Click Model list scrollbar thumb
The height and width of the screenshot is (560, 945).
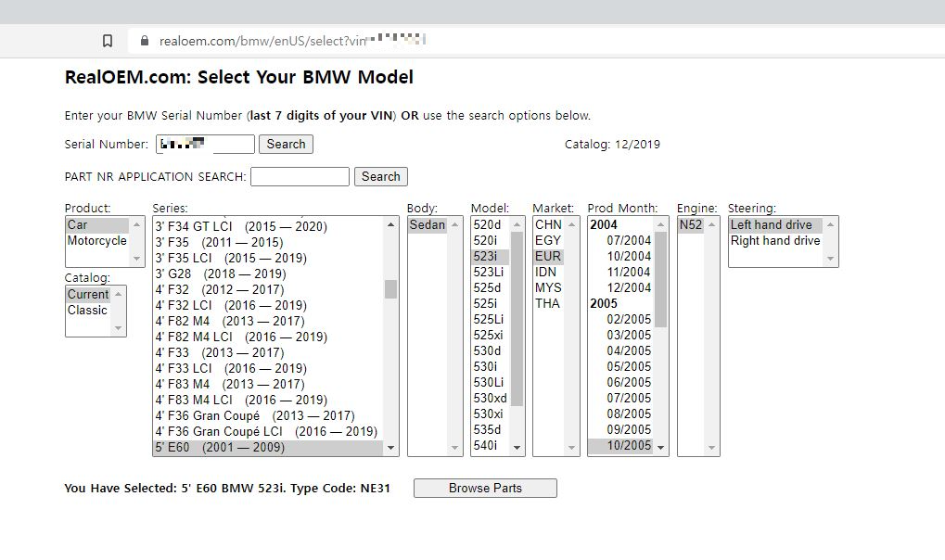[x=517, y=319]
